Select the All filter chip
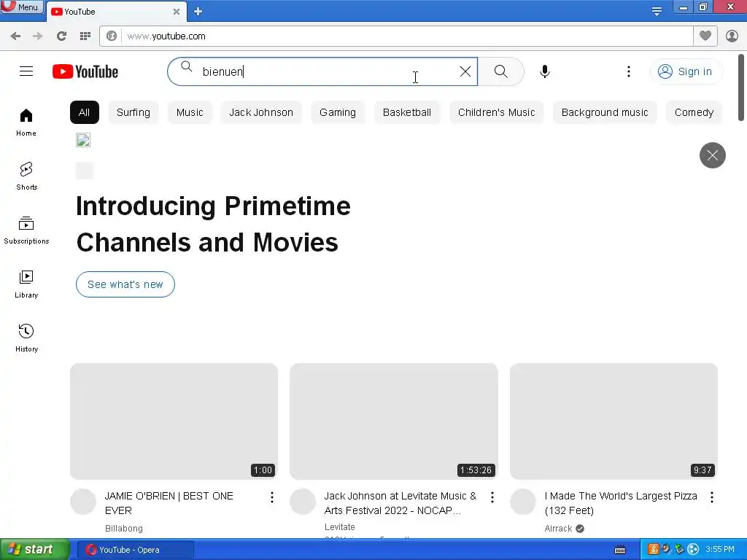747x560 pixels. pyautogui.click(x=85, y=112)
